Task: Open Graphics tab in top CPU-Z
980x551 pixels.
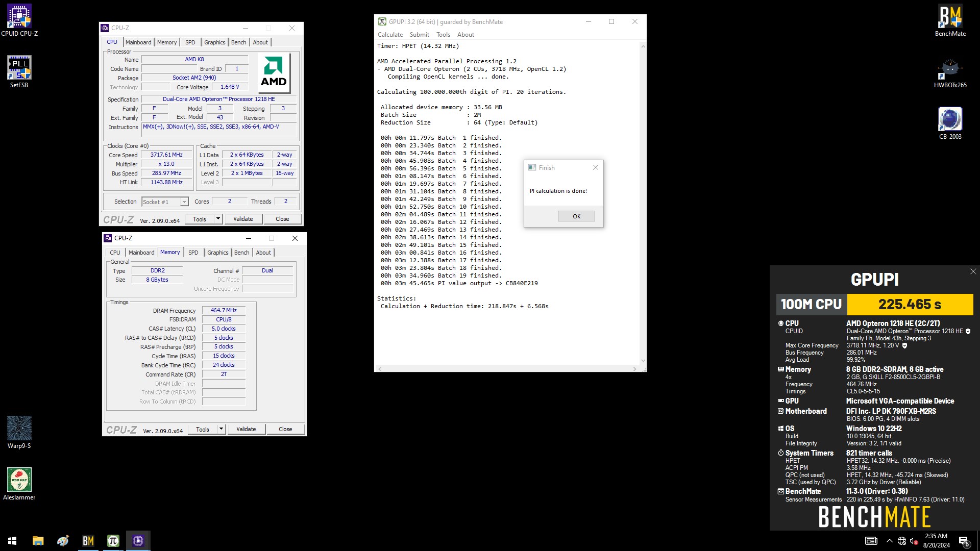Action: [215, 42]
